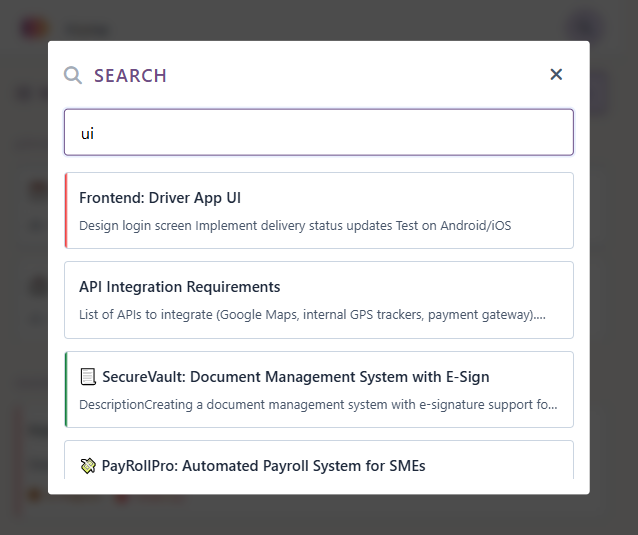This screenshot has height=535, width=638.
Task: Click the SecureVault description snippet
Action: point(318,405)
